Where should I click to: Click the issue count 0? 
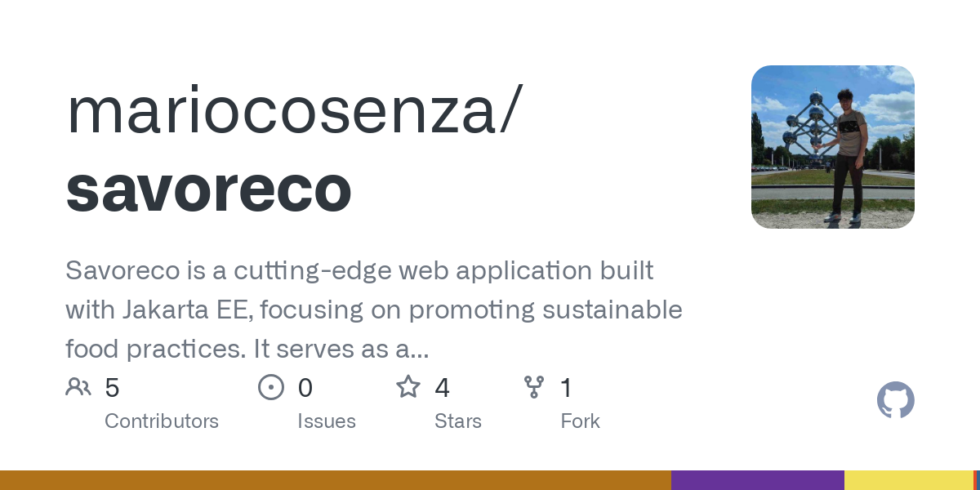pyautogui.click(x=305, y=388)
